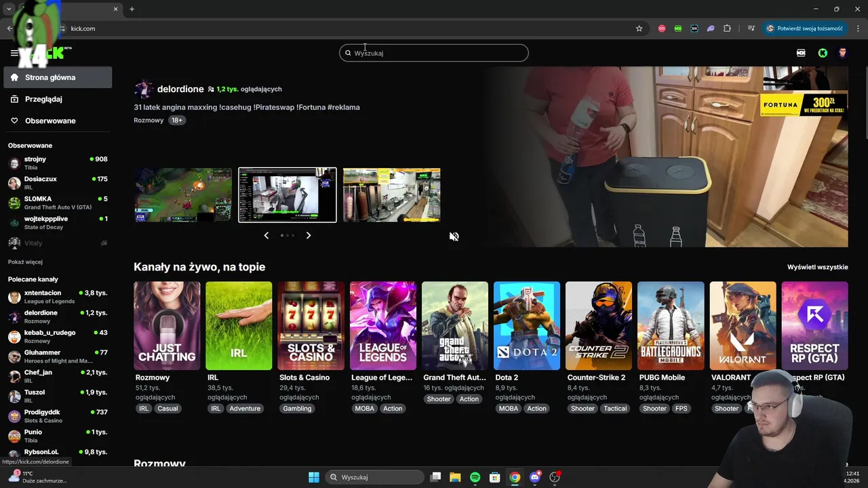Open recommended channel Prodigyddk
Screen dimensions: 868x488
pos(58,416)
